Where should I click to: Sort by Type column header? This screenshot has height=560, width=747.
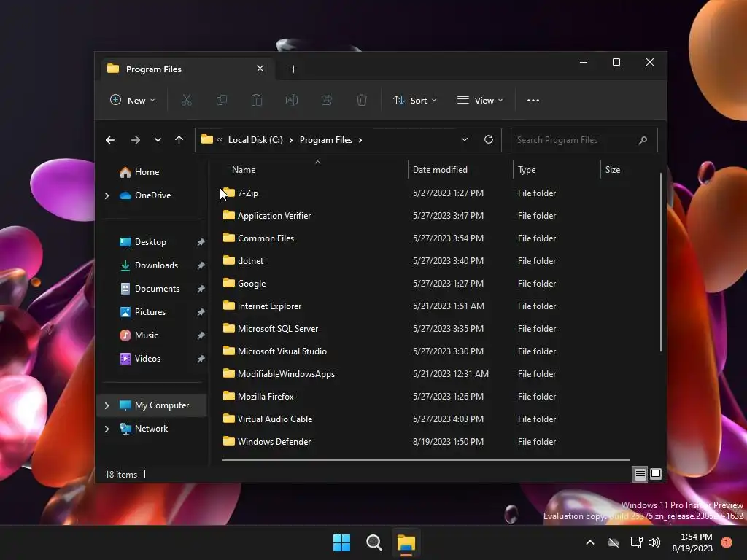[557, 170]
